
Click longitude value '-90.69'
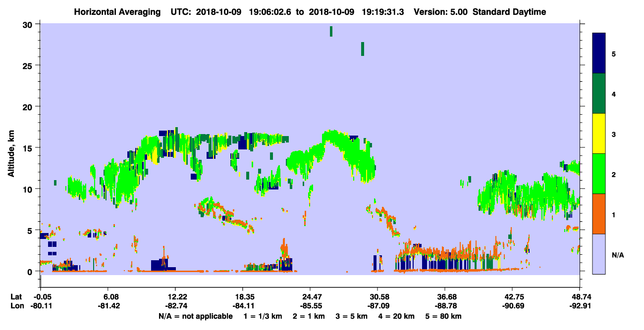[512, 306]
